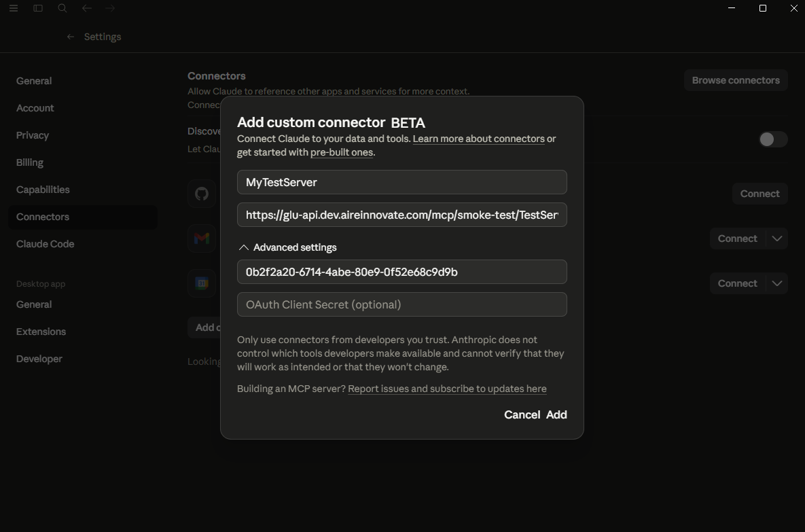The height and width of the screenshot is (532, 805).
Task: Connect the Gmail connector
Action: point(737,238)
